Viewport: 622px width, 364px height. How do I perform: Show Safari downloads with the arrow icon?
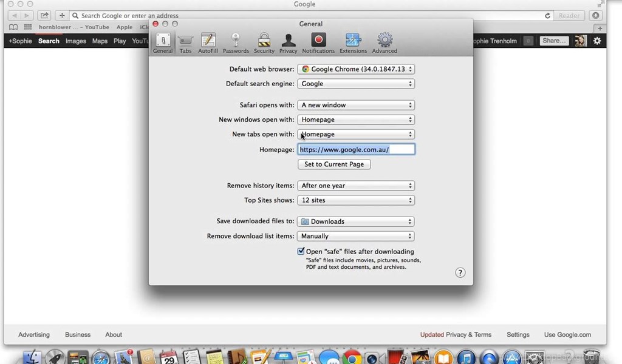(595, 15)
